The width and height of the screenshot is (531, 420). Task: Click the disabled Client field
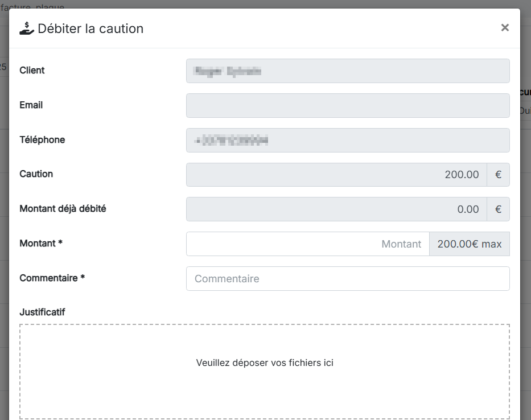[x=348, y=71]
